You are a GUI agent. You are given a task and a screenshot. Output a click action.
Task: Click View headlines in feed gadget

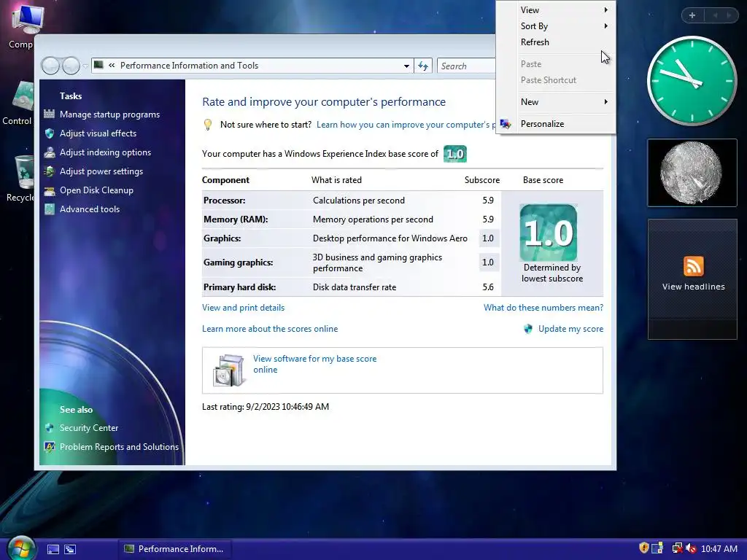tap(693, 287)
